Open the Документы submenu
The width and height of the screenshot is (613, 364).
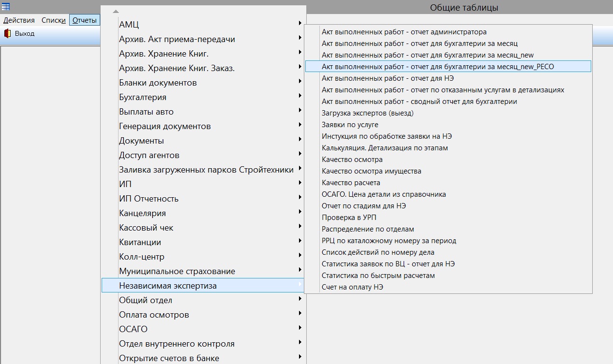pos(204,141)
